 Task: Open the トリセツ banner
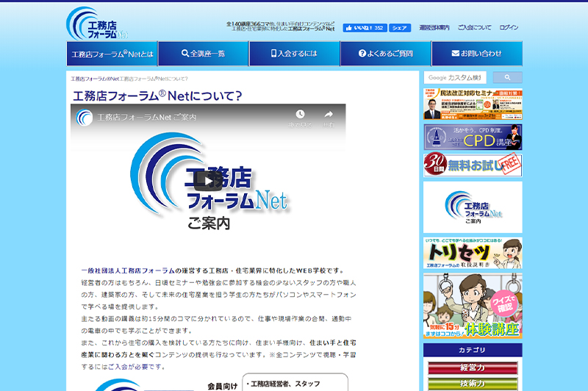pos(473,253)
